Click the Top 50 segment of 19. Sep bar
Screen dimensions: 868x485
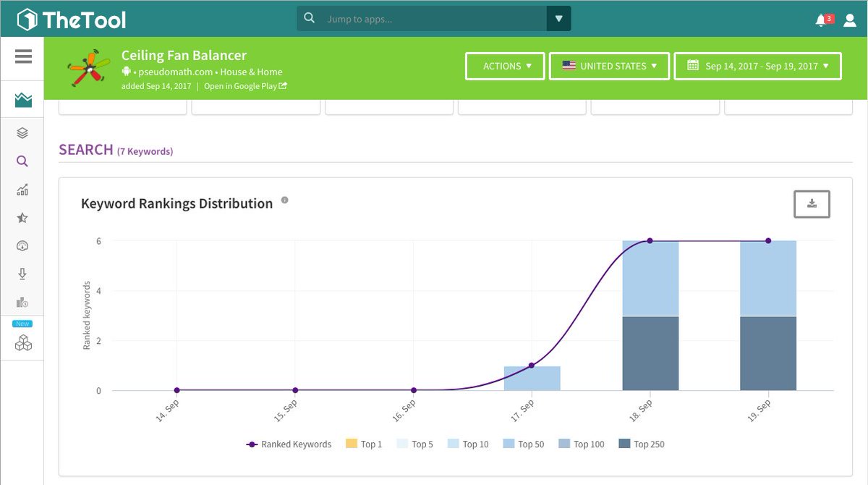pos(768,278)
